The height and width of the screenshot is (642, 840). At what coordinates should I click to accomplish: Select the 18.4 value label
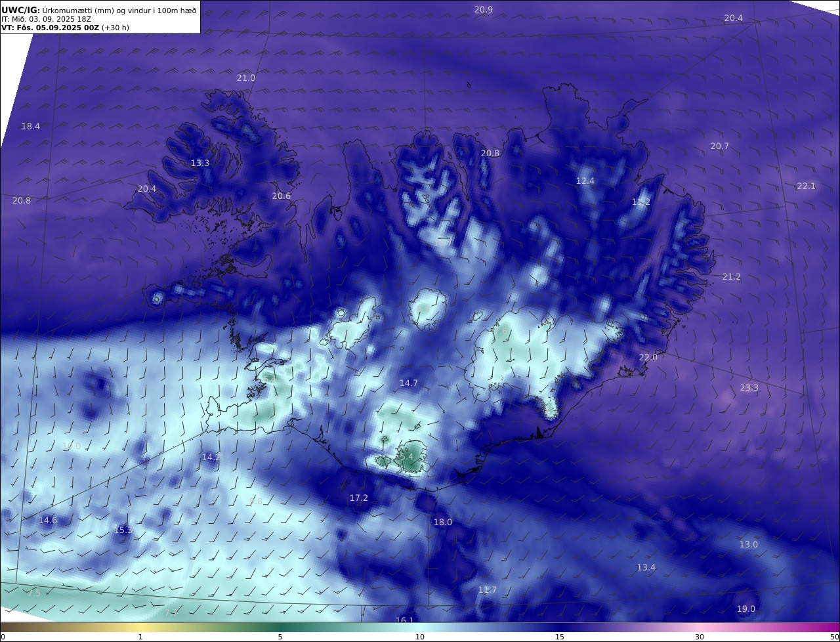(31, 126)
